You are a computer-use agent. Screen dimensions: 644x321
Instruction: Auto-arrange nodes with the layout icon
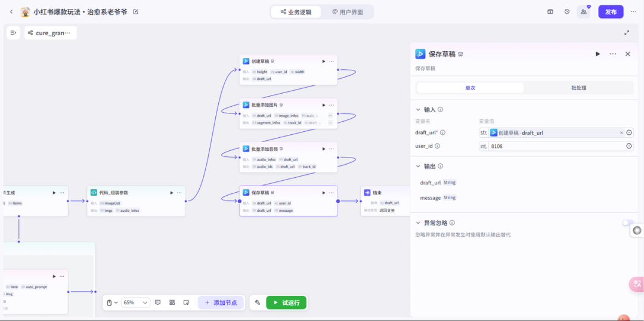coord(172,303)
